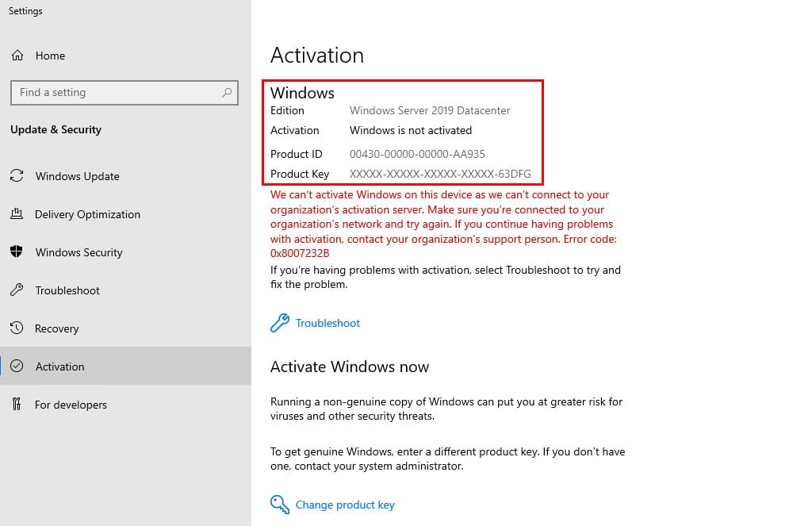The height and width of the screenshot is (526, 812).
Task: Select Recovery in the sidebar
Action: 125,328
